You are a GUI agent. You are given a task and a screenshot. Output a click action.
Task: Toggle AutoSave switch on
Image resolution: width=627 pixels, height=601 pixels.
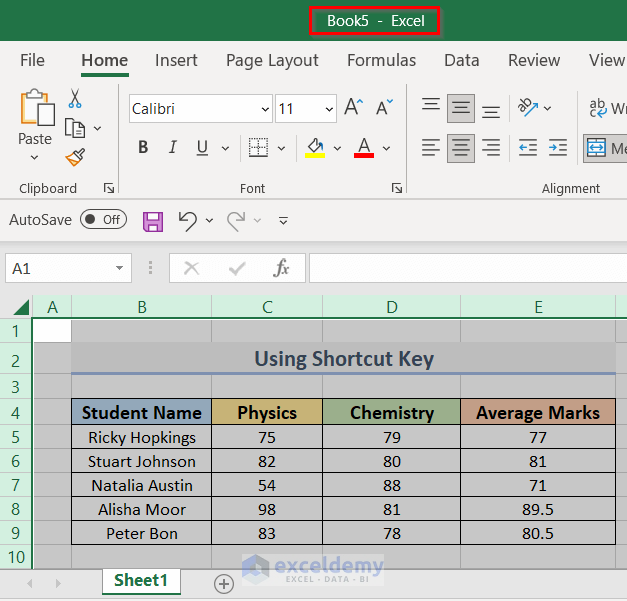click(x=103, y=220)
